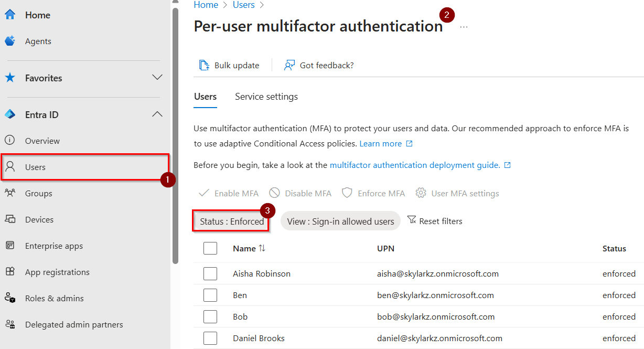Switch to the Service settings tab
The width and height of the screenshot is (644, 349).
point(266,97)
